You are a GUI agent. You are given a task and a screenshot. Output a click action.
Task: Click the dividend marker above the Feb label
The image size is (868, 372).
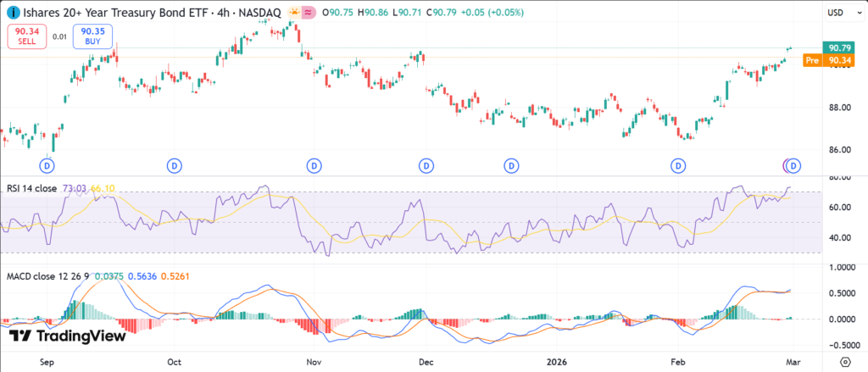pos(677,165)
